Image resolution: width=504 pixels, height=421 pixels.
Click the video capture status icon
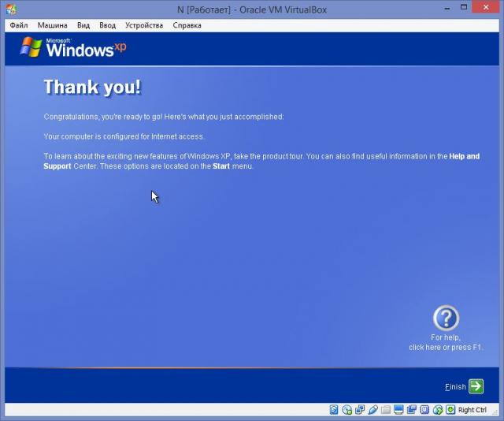(x=412, y=409)
